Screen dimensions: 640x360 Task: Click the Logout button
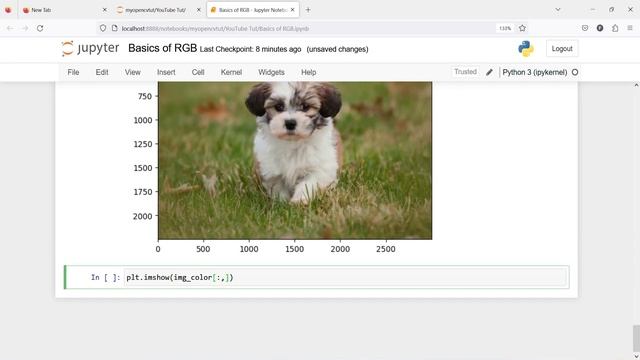(562, 49)
